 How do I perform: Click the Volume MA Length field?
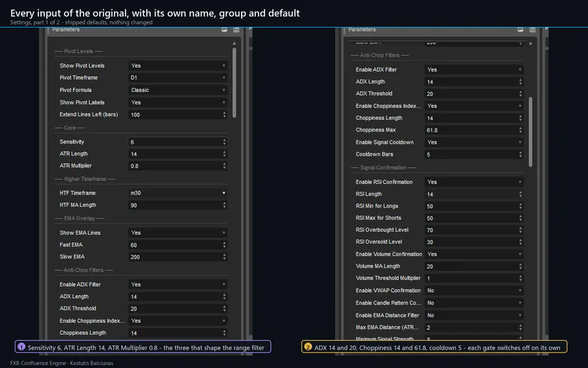(x=474, y=266)
